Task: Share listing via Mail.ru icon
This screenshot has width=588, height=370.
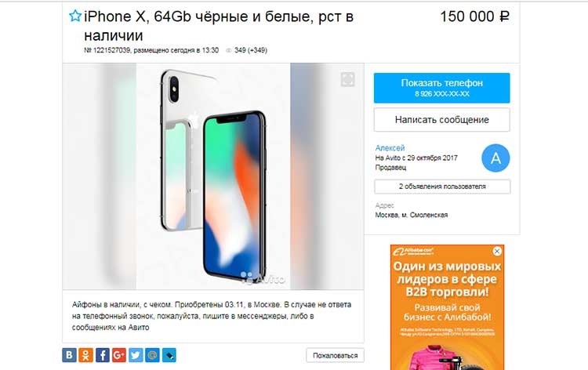Action: click(152, 355)
